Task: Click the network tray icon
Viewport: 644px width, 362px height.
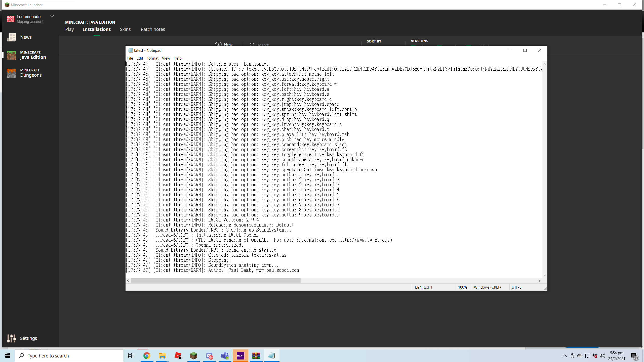Action: pos(587,356)
